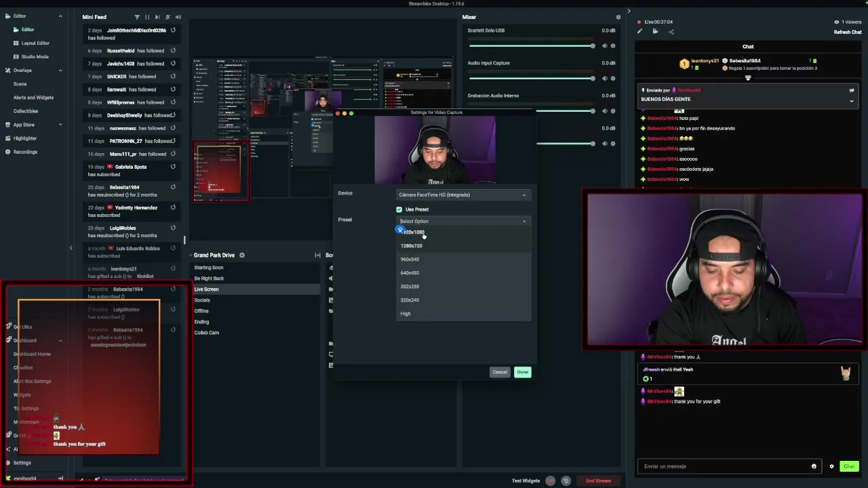This screenshot has width=868, height=488.
Task: Replay the SNICKER follow alert
Action: pyautogui.click(x=173, y=77)
